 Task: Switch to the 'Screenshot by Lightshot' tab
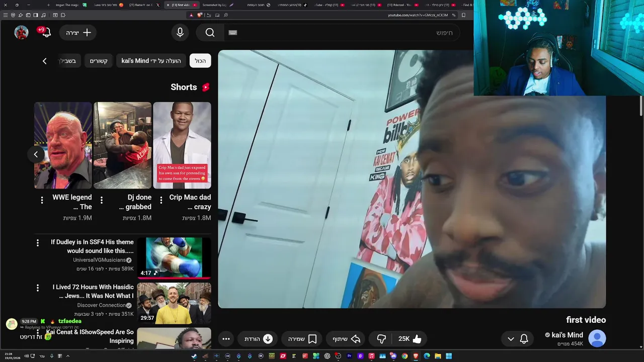(x=218, y=5)
